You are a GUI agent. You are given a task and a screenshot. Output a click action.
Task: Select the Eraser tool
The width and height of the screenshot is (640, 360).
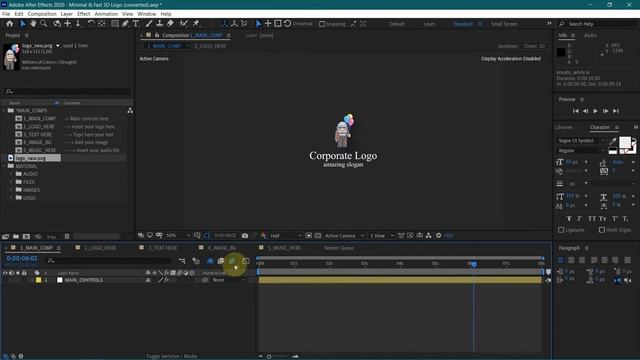click(170, 24)
